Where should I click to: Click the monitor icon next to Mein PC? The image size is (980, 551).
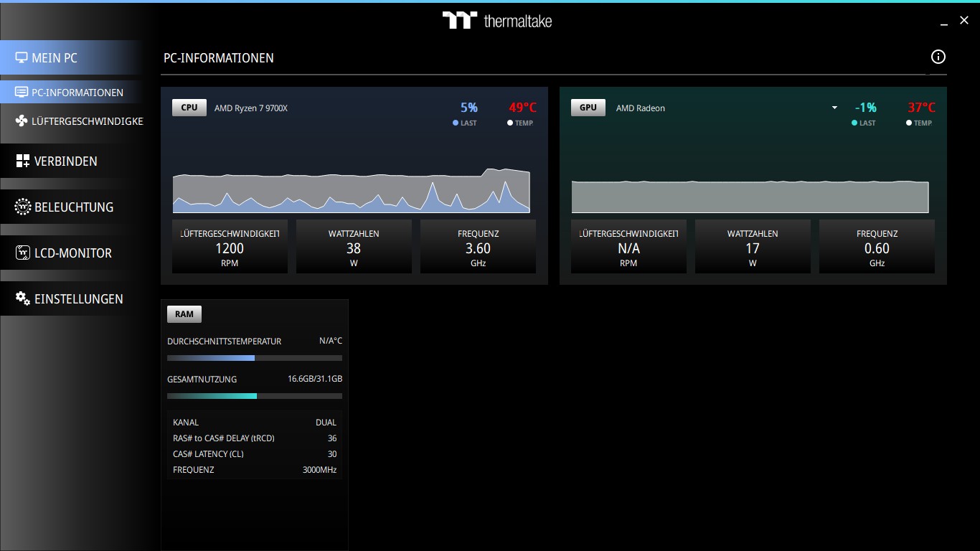pyautogui.click(x=22, y=58)
